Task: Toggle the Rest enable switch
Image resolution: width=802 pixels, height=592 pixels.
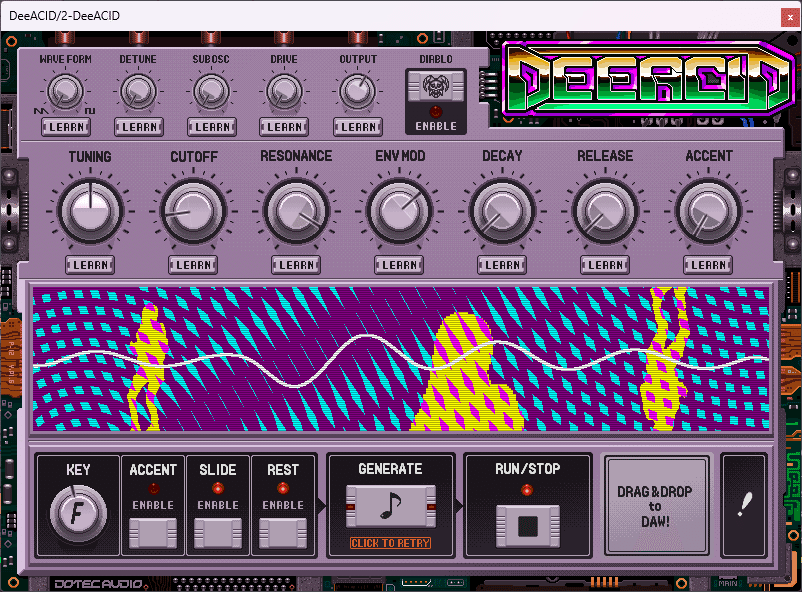Action: 283,533
